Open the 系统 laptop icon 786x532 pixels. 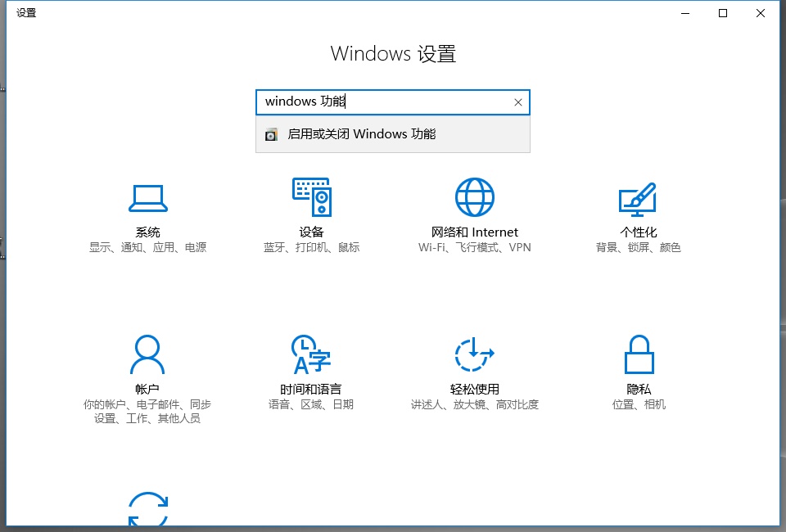click(148, 198)
